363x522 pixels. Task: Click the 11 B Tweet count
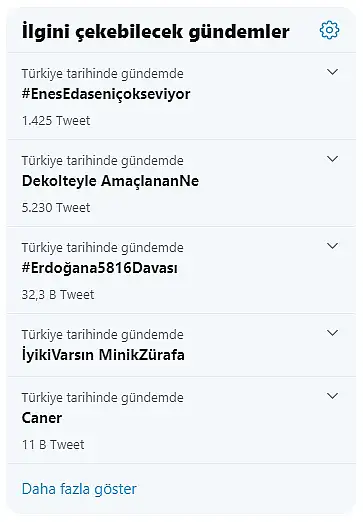pyautogui.click(x=53, y=445)
